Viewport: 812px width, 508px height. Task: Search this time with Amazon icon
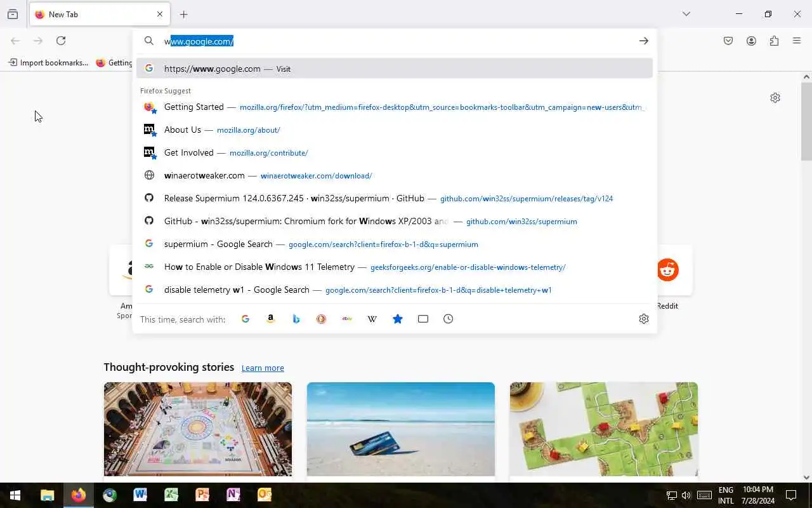tap(271, 319)
